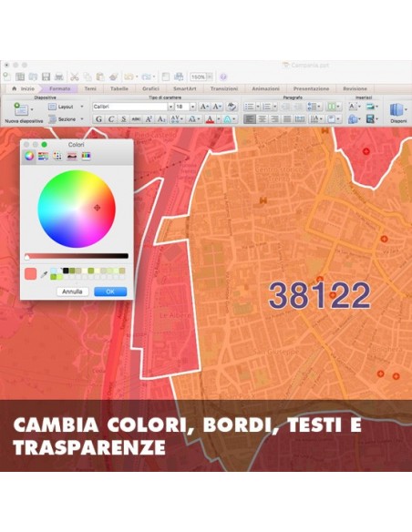Click the brightness slider in Colori
The width and height of the screenshot is (412, 532).
pyautogui.click(x=77, y=256)
